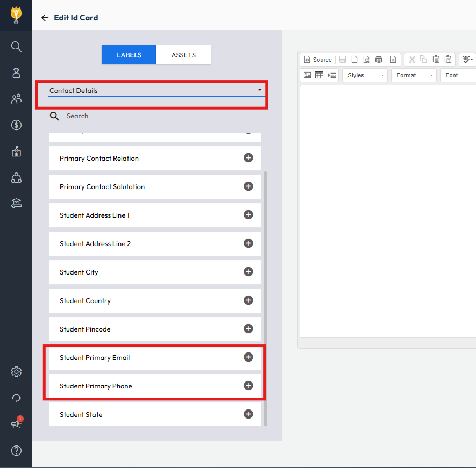476x468 pixels.
Task: Switch to the ASSETS tab
Action: point(183,55)
